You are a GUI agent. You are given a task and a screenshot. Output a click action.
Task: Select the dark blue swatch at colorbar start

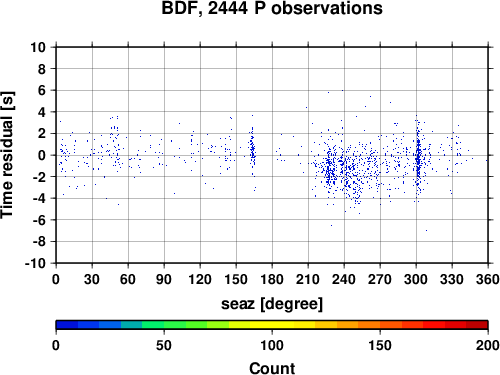click(67, 325)
